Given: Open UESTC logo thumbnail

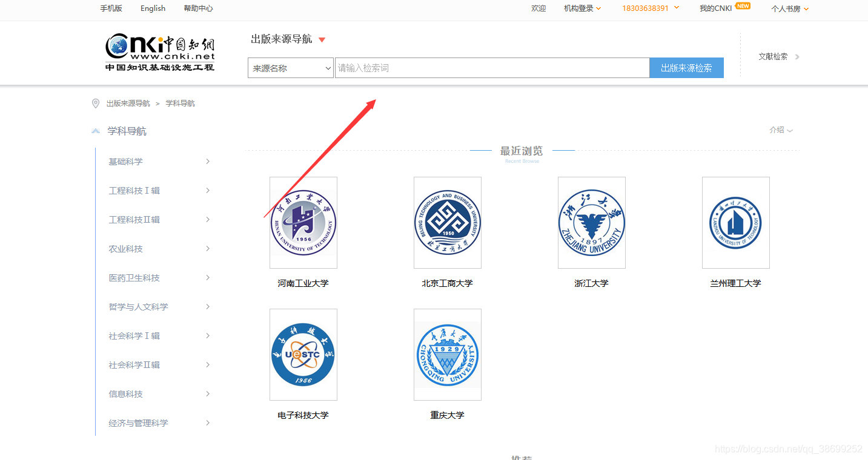Looking at the screenshot, I should (303, 355).
